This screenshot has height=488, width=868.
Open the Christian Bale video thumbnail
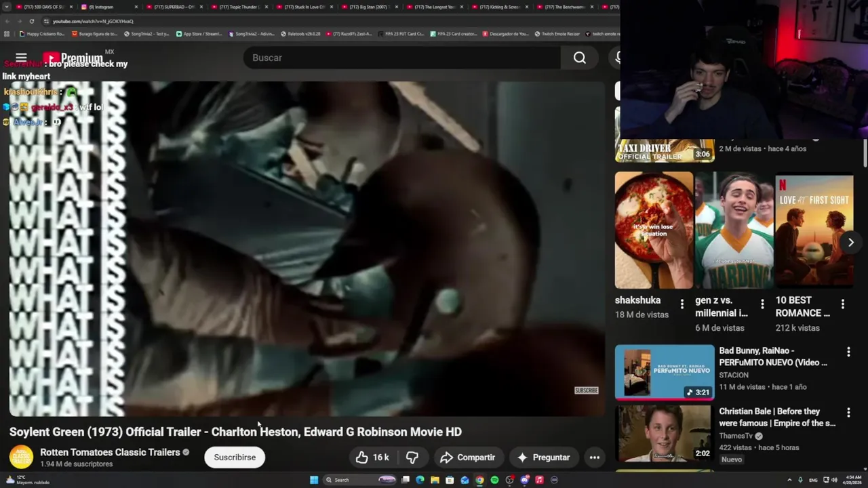[x=665, y=433]
